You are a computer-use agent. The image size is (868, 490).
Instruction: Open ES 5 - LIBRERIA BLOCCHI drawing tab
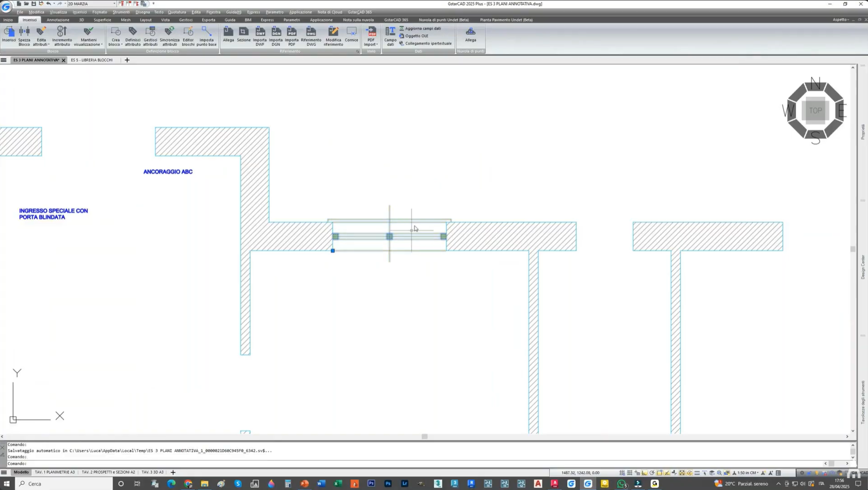pos(92,60)
